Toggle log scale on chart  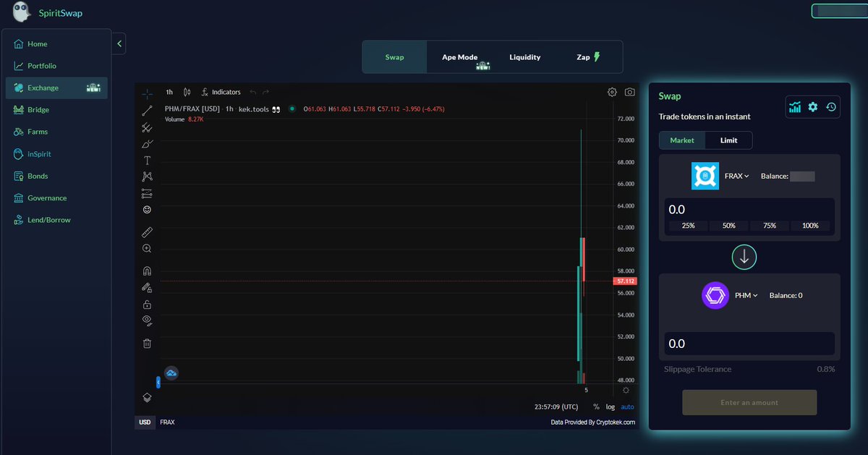tap(610, 407)
